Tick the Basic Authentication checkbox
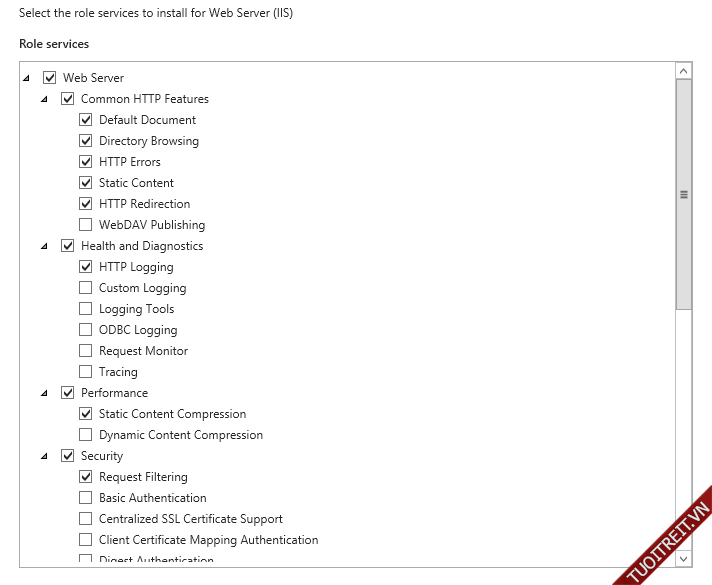The width and height of the screenshot is (712, 585). click(86, 498)
